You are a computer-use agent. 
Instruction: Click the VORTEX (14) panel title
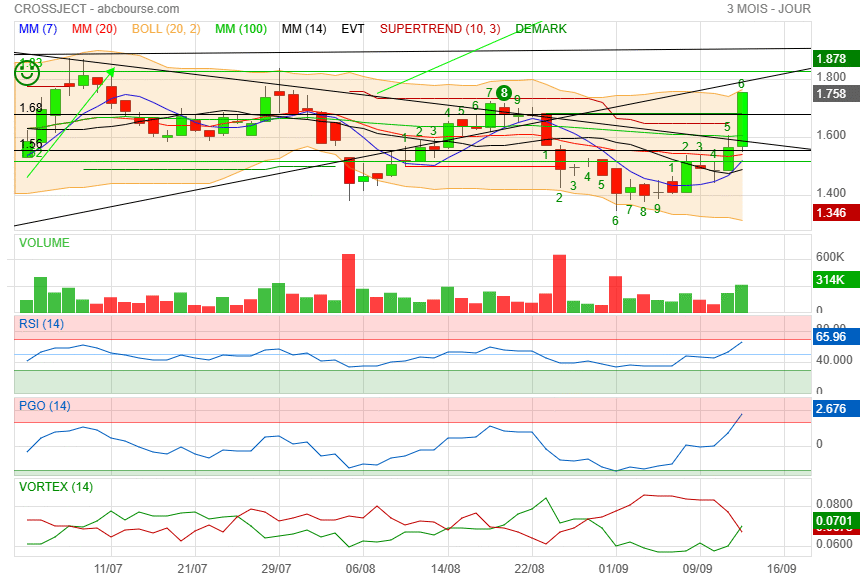(x=55, y=487)
